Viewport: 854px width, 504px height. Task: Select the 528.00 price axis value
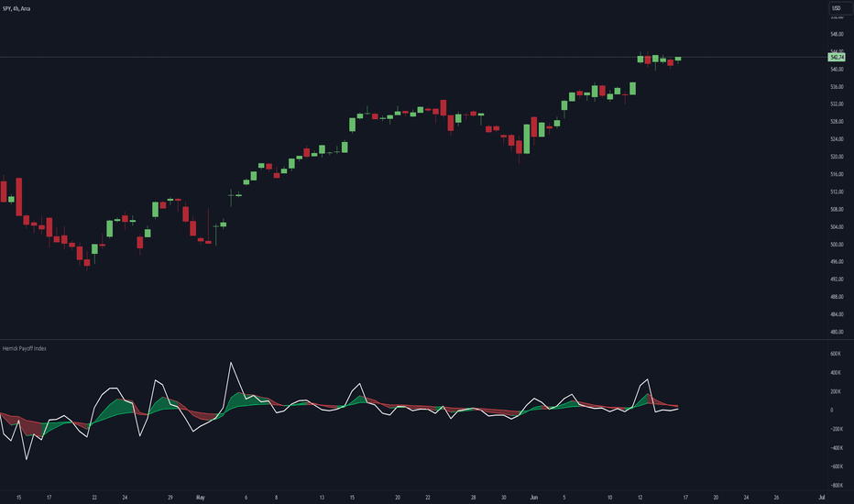click(x=837, y=122)
